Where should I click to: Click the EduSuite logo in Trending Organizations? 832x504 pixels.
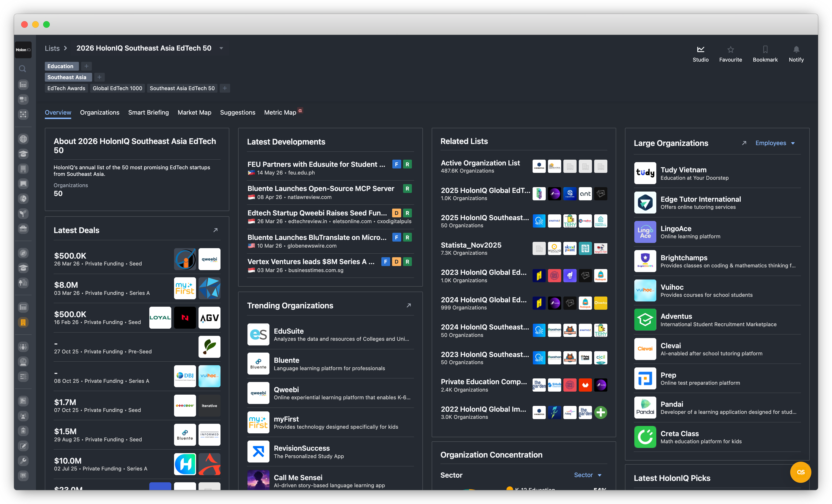click(x=258, y=334)
